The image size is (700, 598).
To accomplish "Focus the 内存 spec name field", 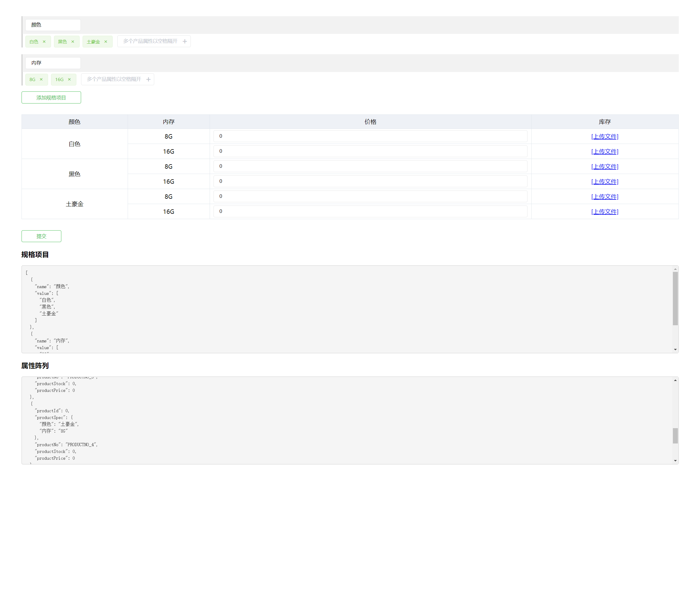I will [x=53, y=63].
